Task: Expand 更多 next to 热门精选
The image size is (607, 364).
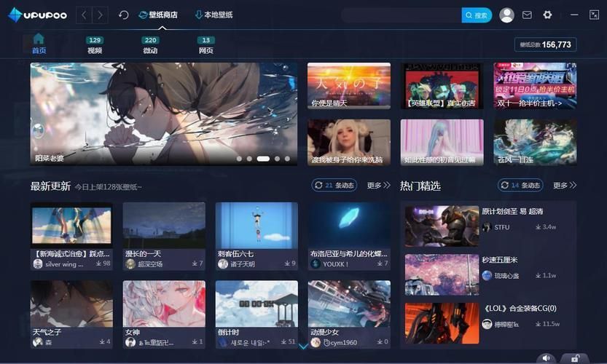Action: [x=565, y=186]
